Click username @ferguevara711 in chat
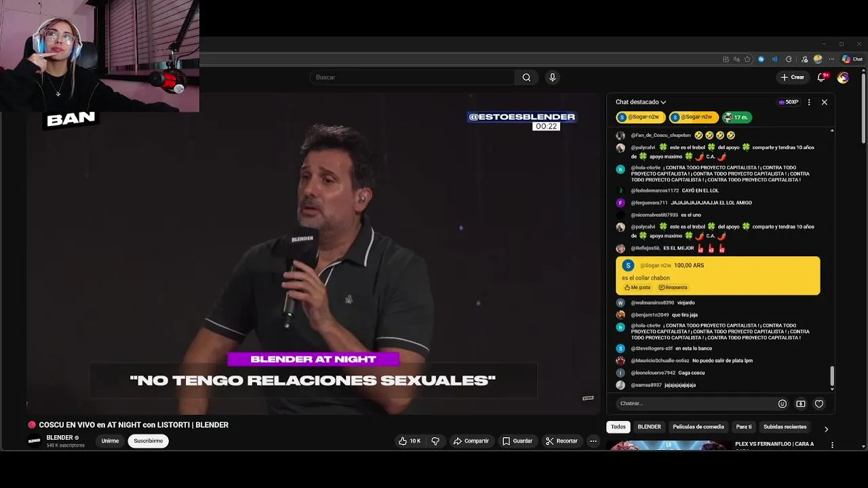 coord(649,203)
